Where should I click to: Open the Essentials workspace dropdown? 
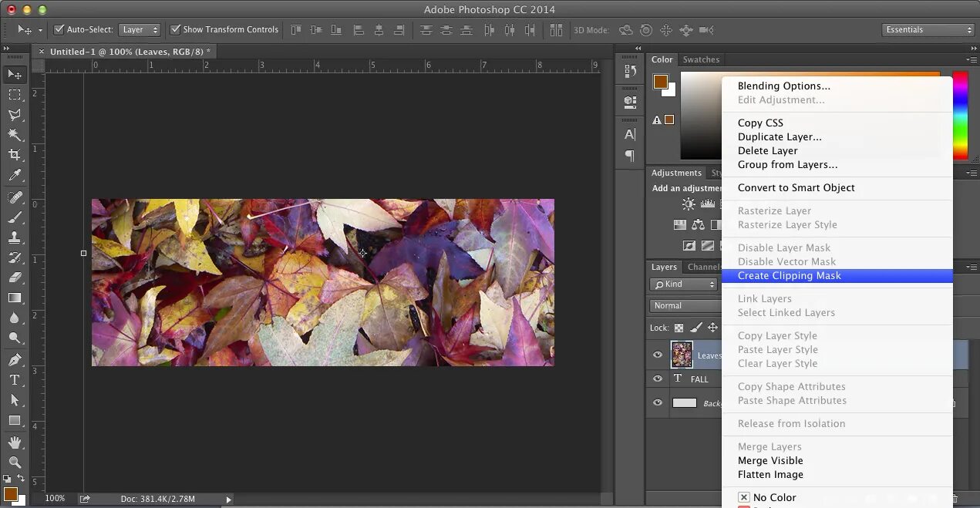pyautogui.click(x=928, y=30)
